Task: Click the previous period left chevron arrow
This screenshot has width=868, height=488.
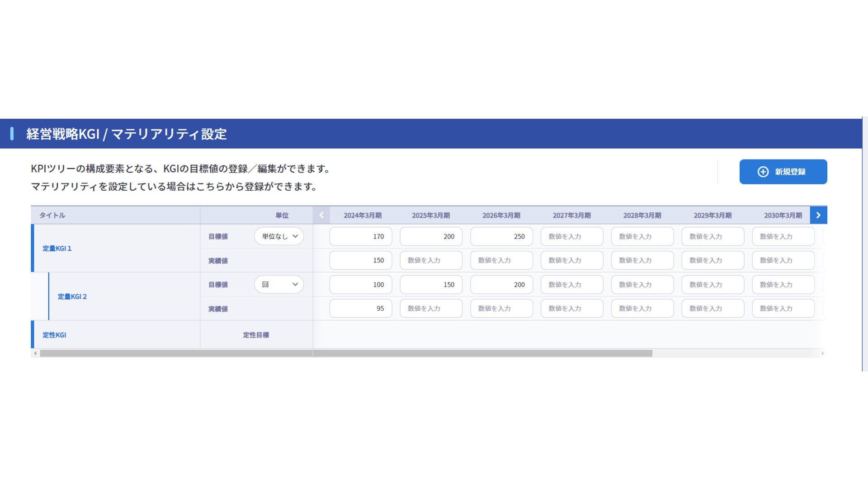Action: click(x=321, y=215)
